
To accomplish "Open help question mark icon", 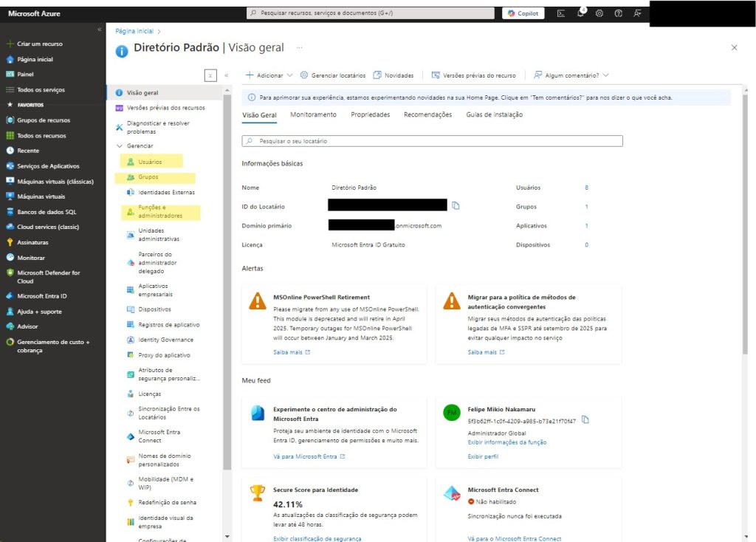I will (618, 13).
